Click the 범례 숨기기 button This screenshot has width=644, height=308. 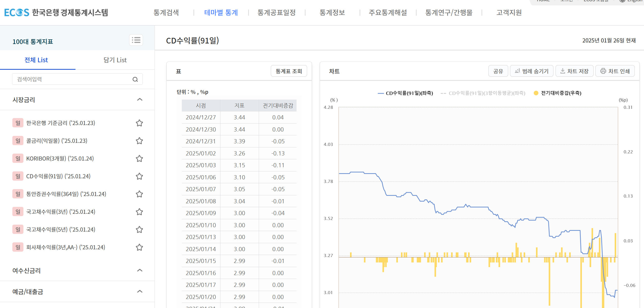532,71
